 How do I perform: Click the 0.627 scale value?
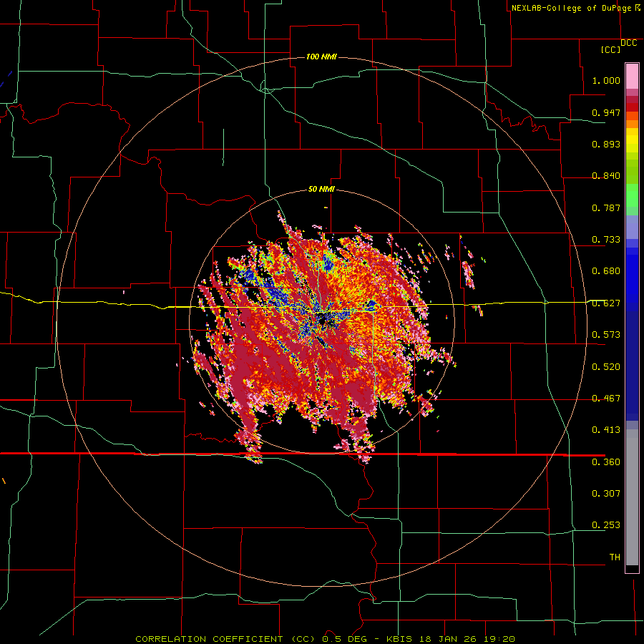pyautogui.click(x=606, y=303)
